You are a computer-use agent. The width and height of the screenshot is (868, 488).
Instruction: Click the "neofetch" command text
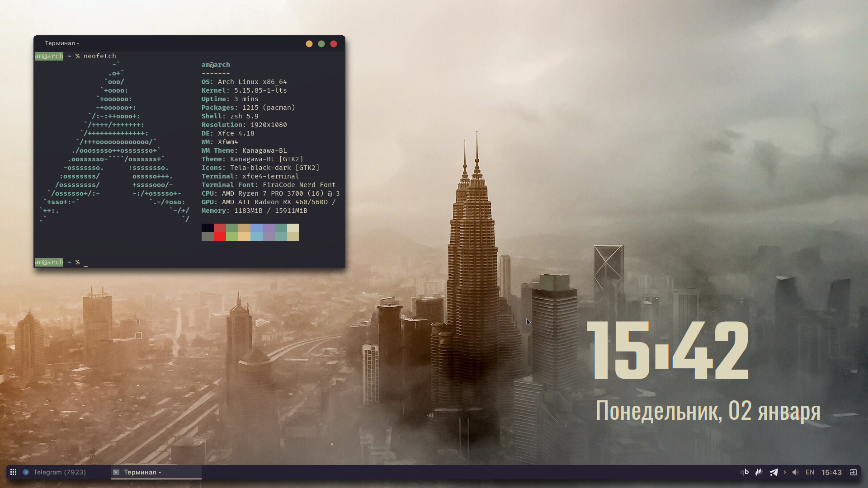click(100, 56)
